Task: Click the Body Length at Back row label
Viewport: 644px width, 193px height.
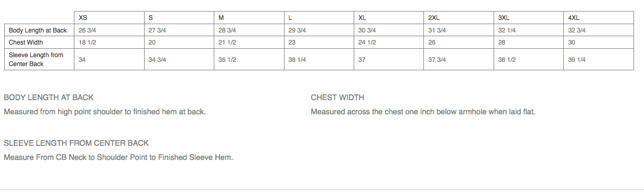Action: click(x=38, y=30)
